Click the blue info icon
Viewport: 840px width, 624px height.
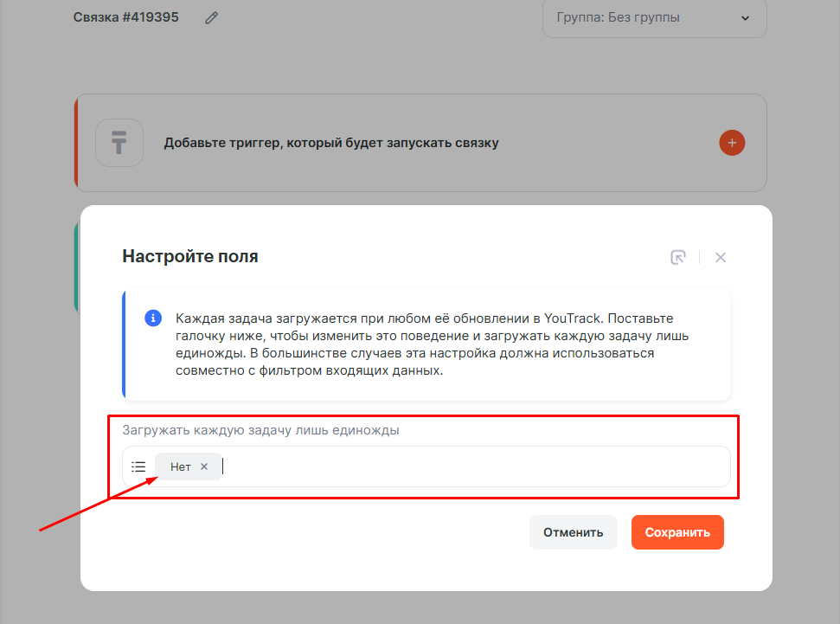coord(153,318)
